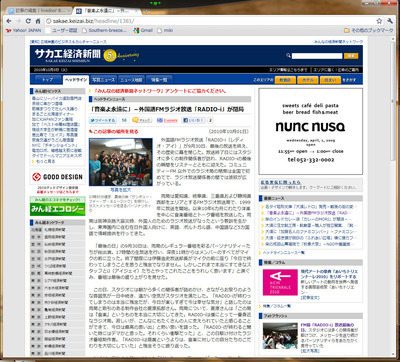Click the Twitter ツイートする button
The height and width of the screenshot is (362, 400).
[x=102, y=120]
